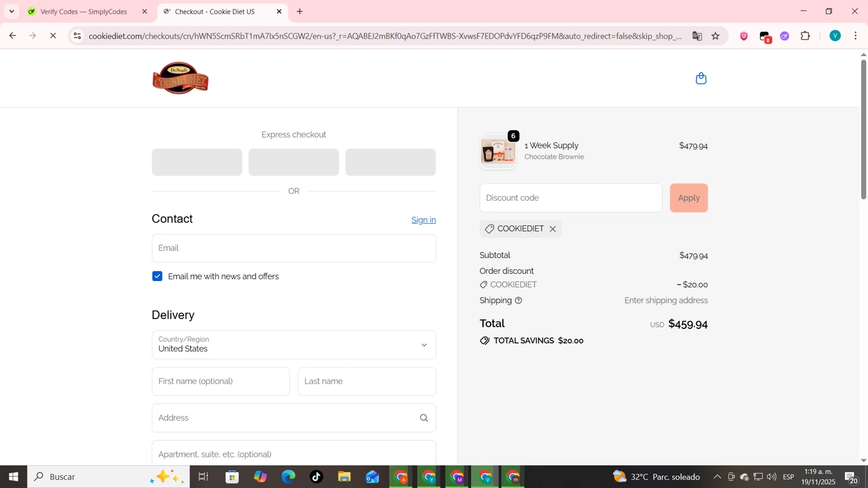Open Microsoft Edge from taskbar

click(x=288, y=477)
